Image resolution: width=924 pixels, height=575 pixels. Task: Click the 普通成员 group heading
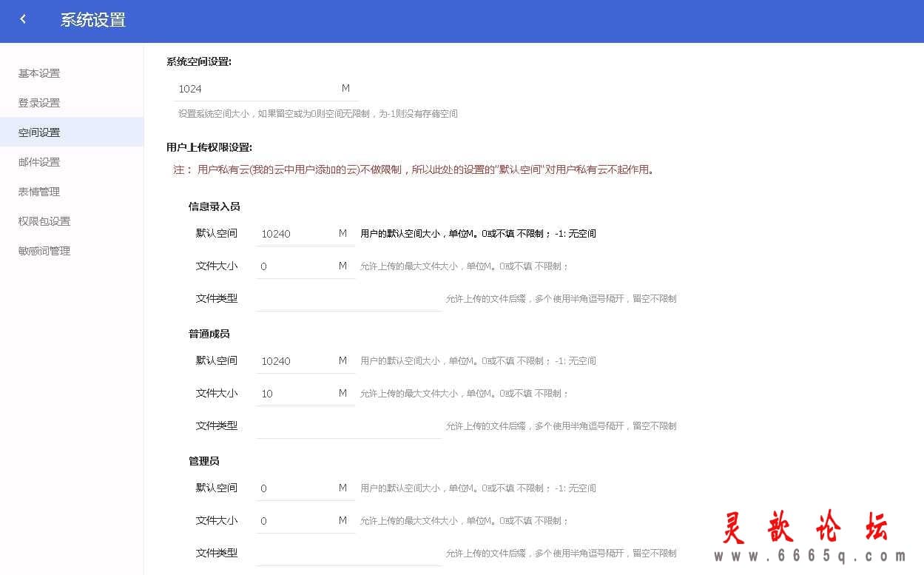209,334
